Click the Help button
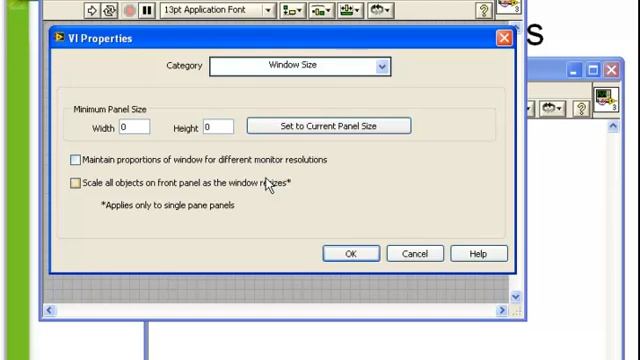640x360 pixels. pyautogui.click(x=479, y=253)
